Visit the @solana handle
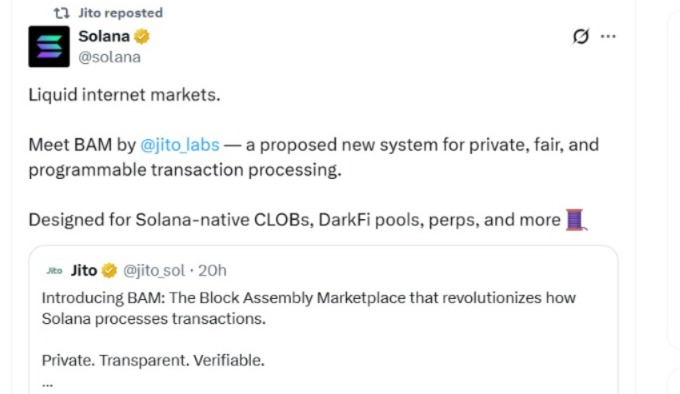The height and width of the screenshot is (394, 680). [x=109, y=57]
